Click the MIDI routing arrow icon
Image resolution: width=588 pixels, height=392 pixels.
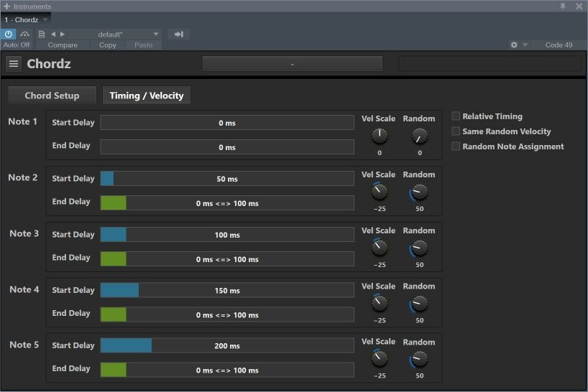179,34
